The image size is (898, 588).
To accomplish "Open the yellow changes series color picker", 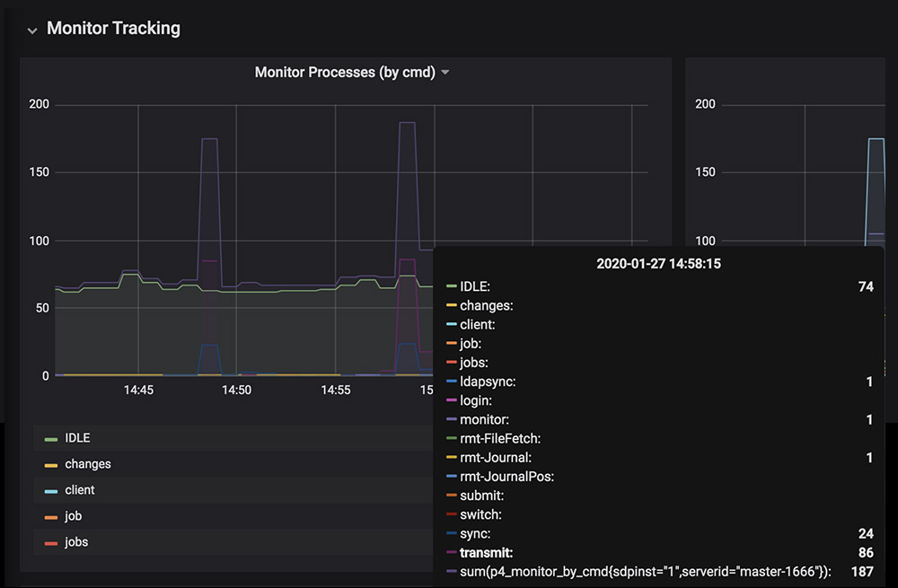I will (x=52, y=465).
